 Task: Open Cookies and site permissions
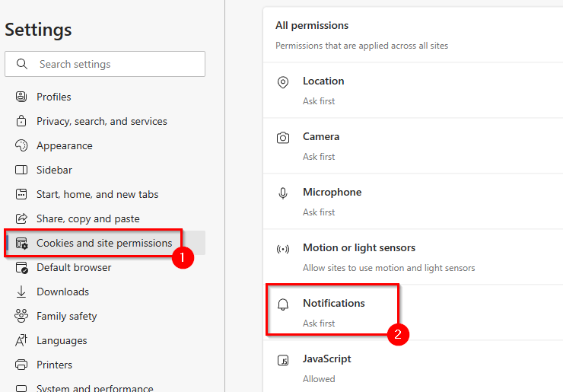tap(104, 243)
